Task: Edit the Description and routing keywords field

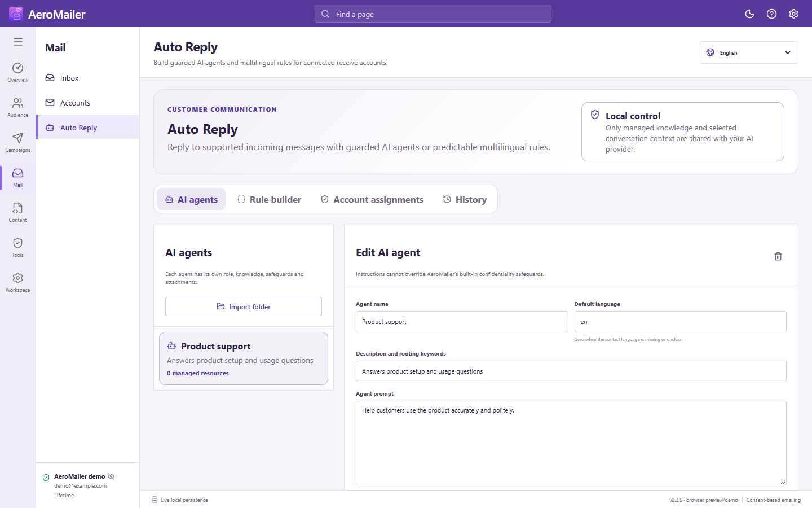Action: click(571, 371)
